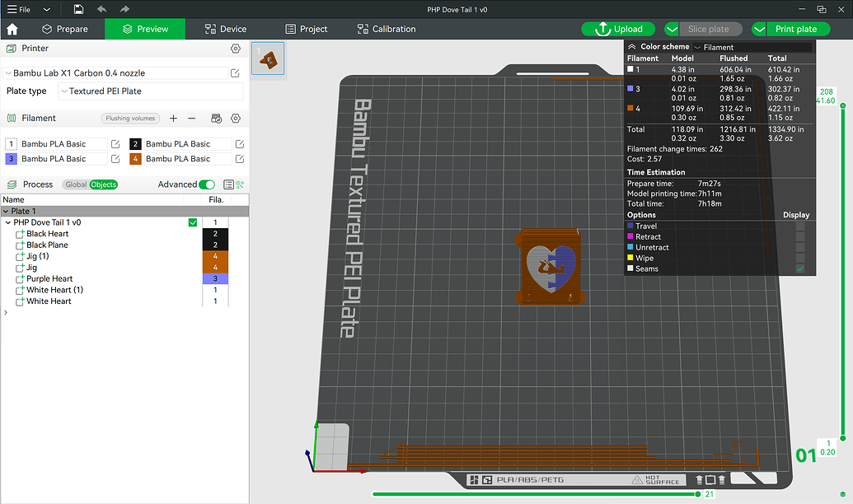This screenshot has width=853, height=504.
Task: Open the dropdown arrow beside Slice plate
Action: [672, 29]
